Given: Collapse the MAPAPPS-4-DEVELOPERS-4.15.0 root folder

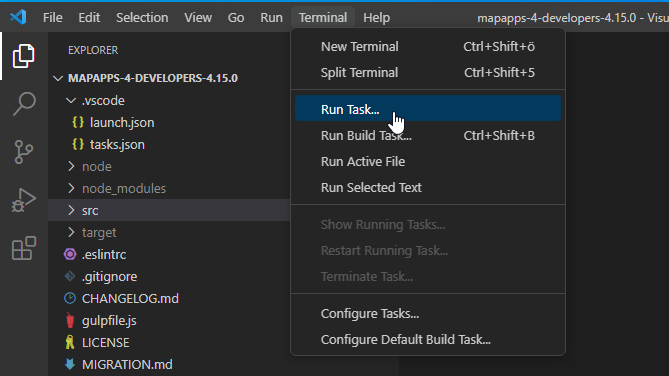Looking at the screenshot, I should click(x=58, y=79).
